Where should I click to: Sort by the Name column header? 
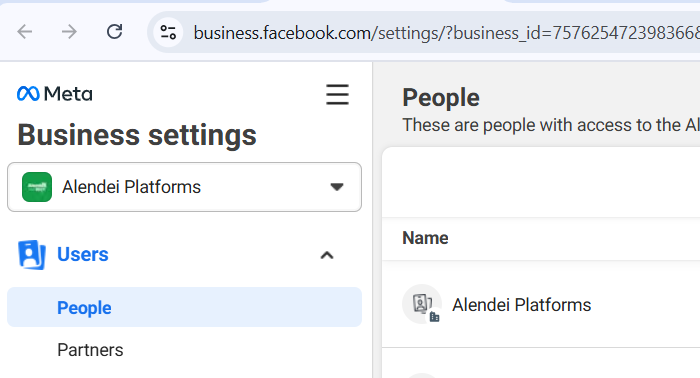coord(425,238)
